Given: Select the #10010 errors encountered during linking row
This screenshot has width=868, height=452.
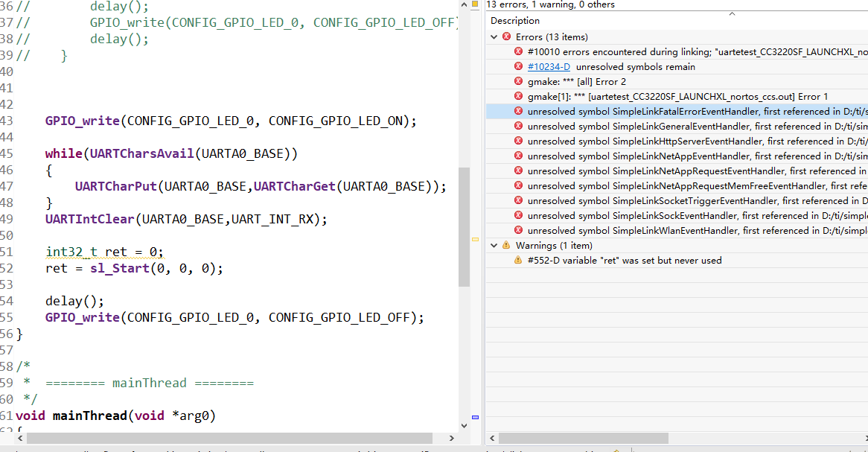Looking at the screenshot, I should [677, 52].
